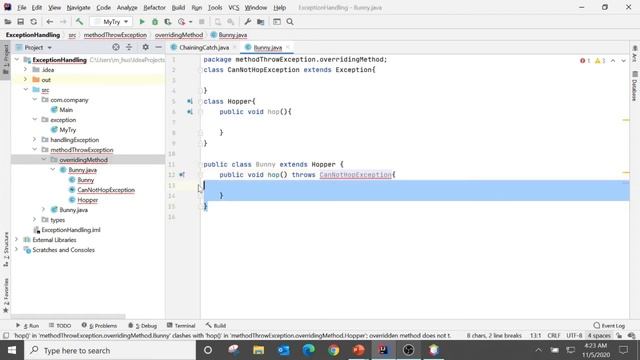This screenshot has width=640, height=360.
Task: Toggle file read-only lock icon in status bar
Action: click(x=619, y=336)
